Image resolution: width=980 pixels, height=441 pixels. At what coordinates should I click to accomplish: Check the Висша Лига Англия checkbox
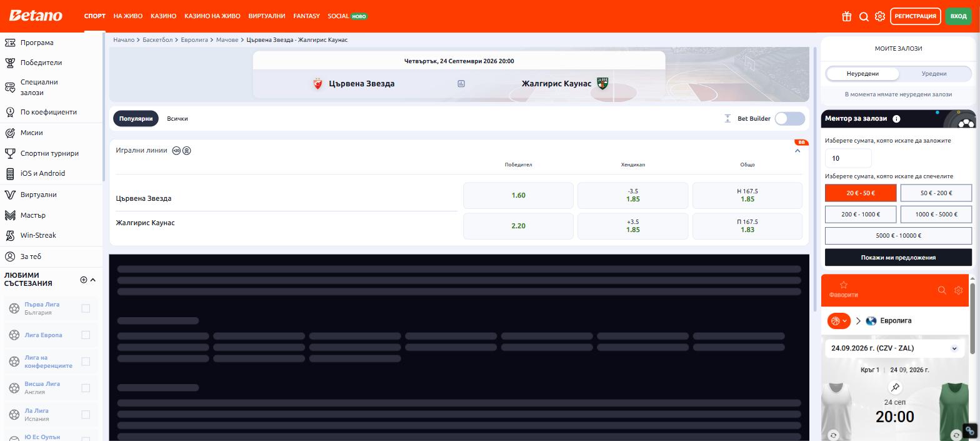(86, 388)
